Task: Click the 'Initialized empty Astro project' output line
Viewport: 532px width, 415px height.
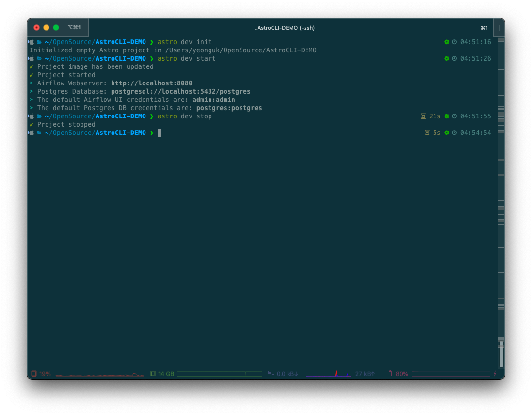Action: click(x=173, y=50)
